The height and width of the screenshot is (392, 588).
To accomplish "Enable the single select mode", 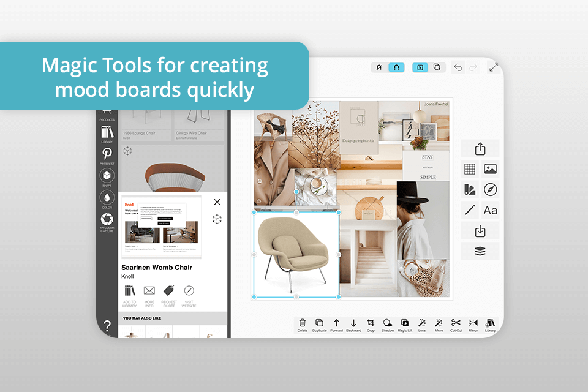I will pyautogui.click(x=420, y=67).
